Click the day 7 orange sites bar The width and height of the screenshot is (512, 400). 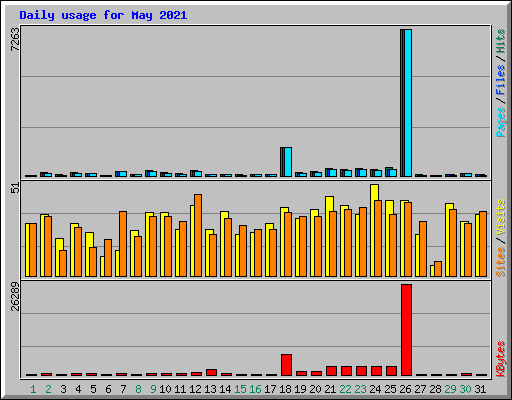123,244
